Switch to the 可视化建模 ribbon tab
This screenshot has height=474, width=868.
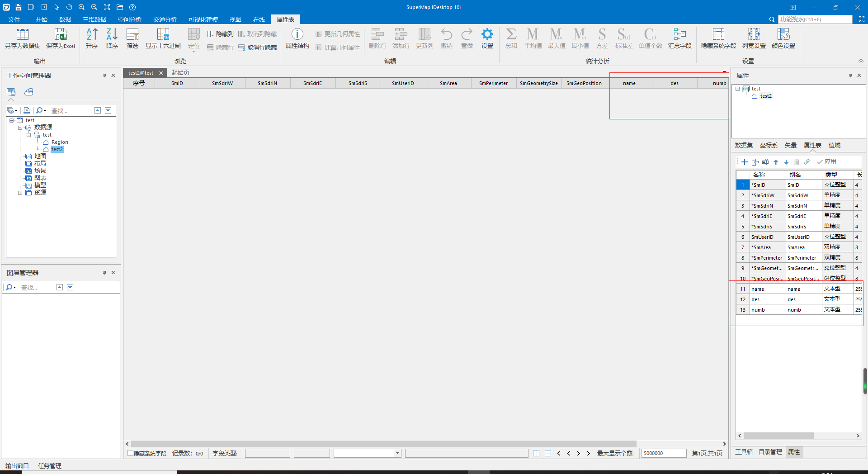coord(203,19)
